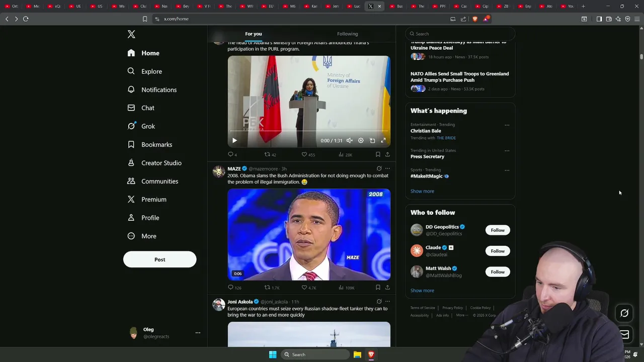The height and width of the screenshot is (362, 644).
Task: Share the MAZE Obama post
Action: click(x=387, y=288)
